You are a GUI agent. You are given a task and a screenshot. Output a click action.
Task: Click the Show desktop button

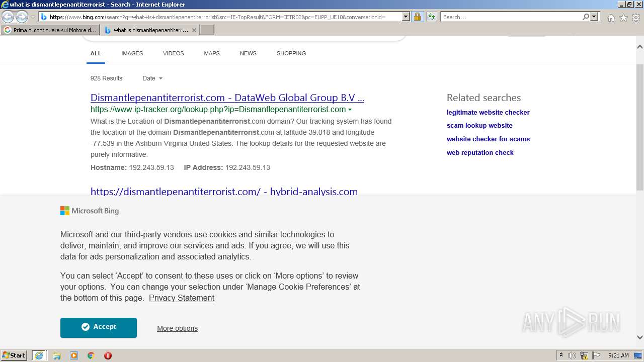638,355
